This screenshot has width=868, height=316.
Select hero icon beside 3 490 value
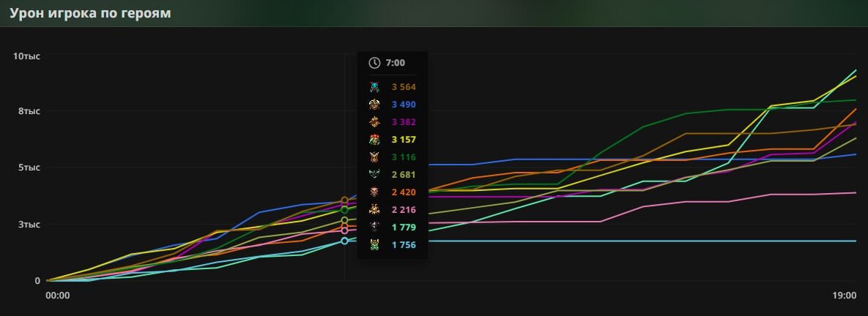[x=375, y=105]
